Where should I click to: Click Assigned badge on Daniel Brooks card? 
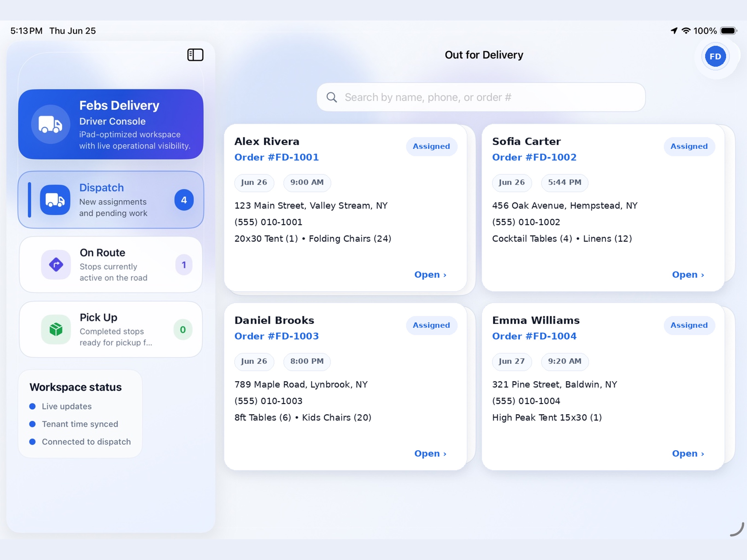[x=431, y=325]
